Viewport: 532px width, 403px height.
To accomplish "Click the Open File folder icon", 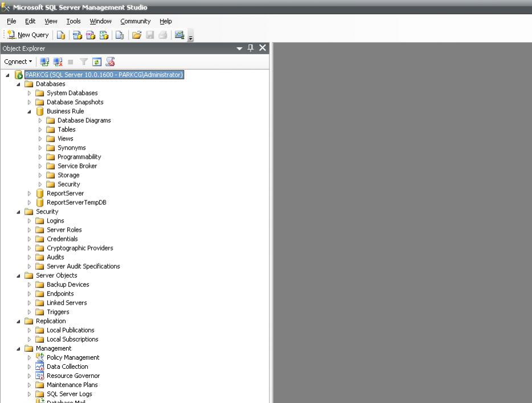I will [137, 35].
